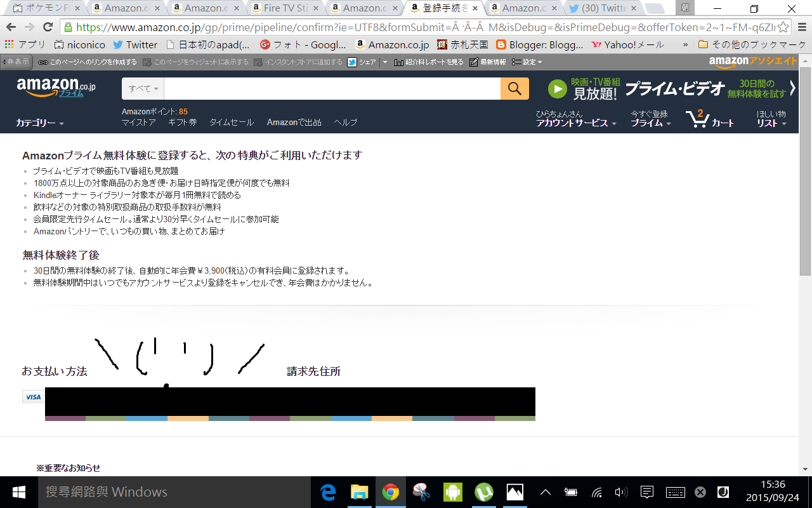Click the apps grid bookmark アプリ

26,44
